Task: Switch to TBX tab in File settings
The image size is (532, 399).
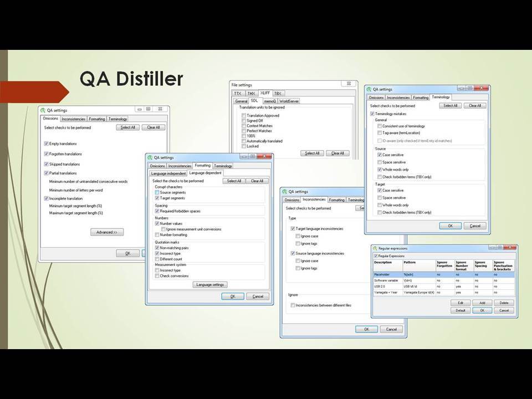Action: pyautogui.click(x=278, y=93)
